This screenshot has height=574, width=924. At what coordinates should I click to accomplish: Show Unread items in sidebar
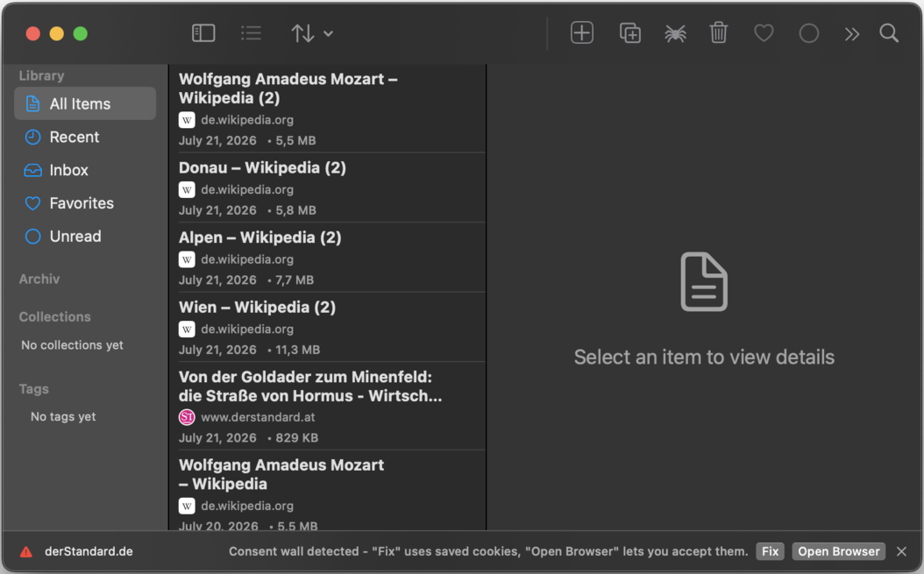coord(85,236)
